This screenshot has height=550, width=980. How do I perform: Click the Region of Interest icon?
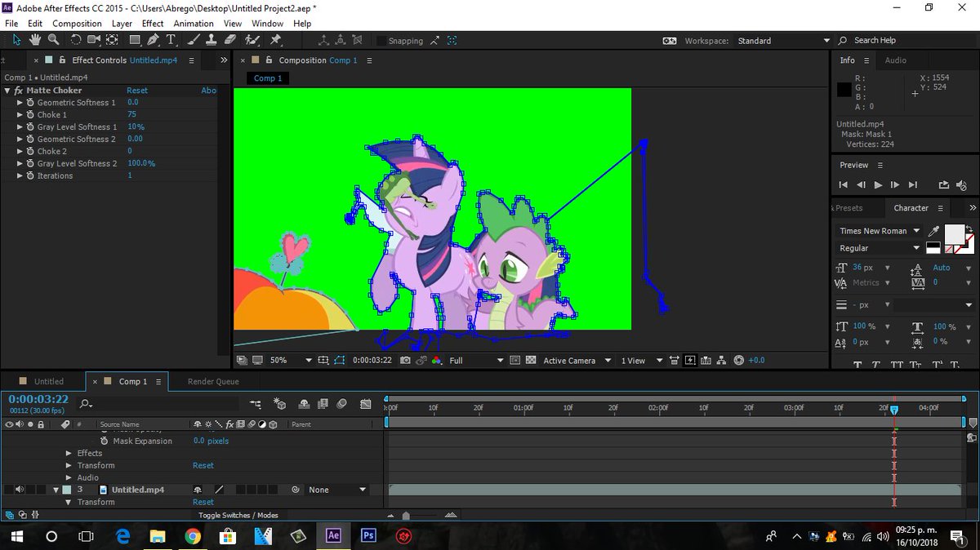(515, 360)
